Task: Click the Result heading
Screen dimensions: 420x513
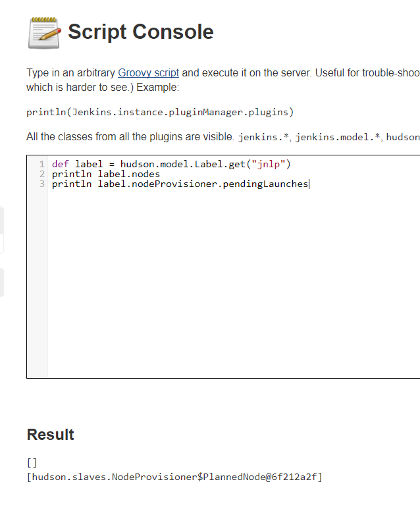Action: pyautogui.click(x=51, y=435)
